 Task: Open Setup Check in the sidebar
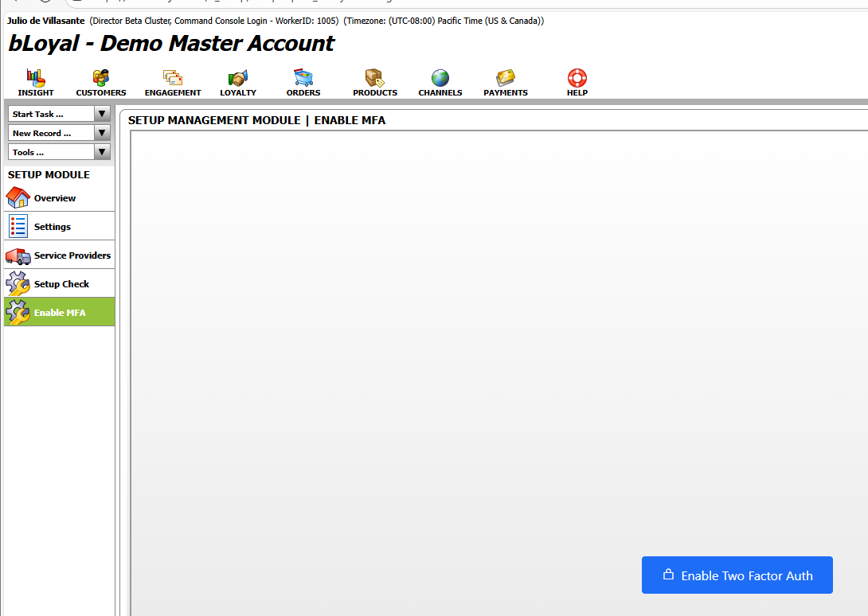[61, 284]
